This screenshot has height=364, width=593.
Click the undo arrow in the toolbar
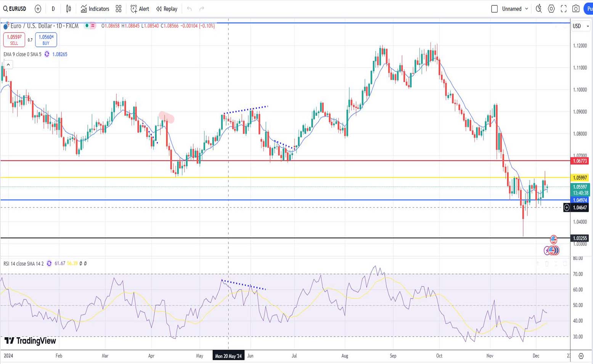tap(189, 9)
